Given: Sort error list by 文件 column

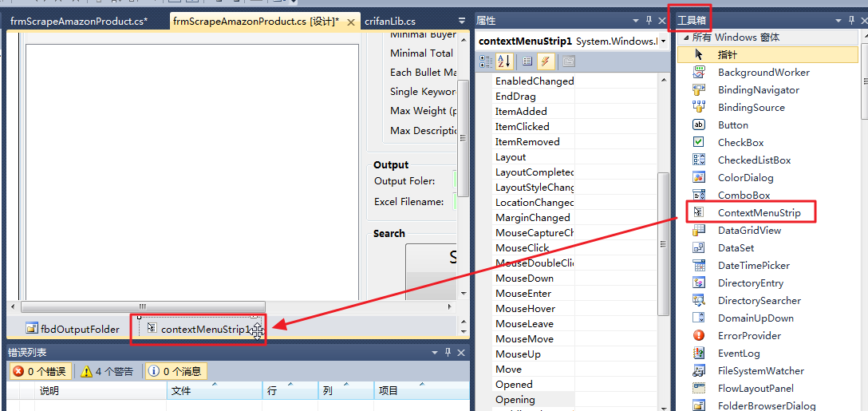Looking at the screenshot, I should [x=215, y=391].
